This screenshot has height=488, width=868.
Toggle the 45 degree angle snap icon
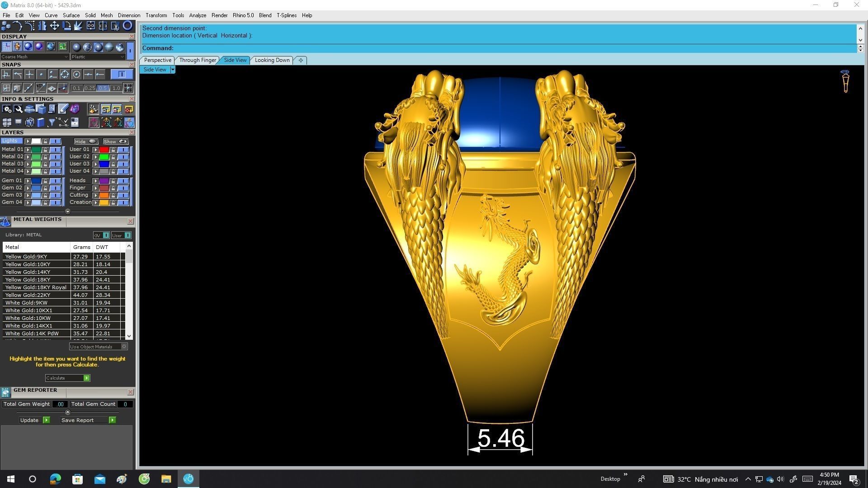click(x=41, y=88)
